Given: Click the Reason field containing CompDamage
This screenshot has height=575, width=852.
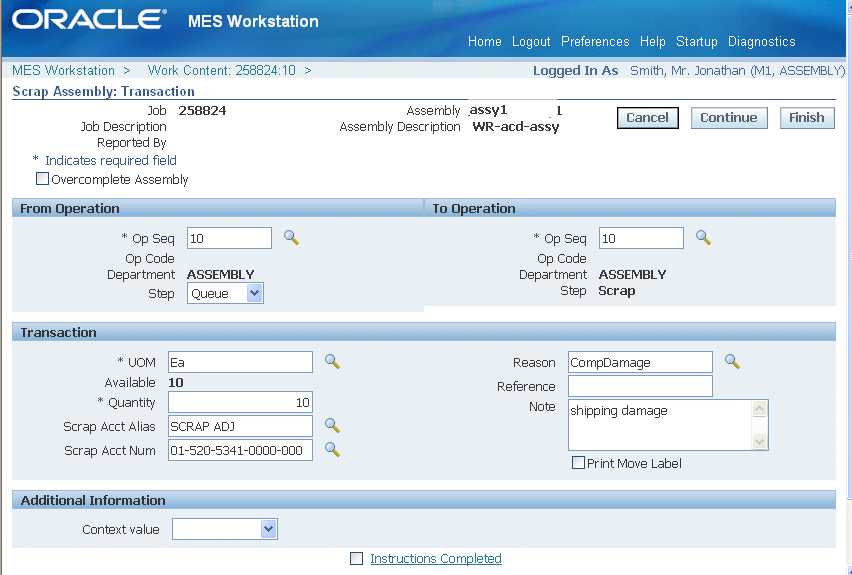Looking at the screenshot, I should tap(640, 362).
